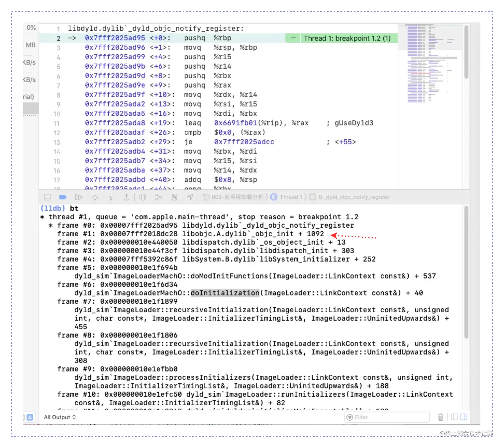Screen dimensions: 504x448
Task: Click the disassembly vertical scrollbar
Action: [x=466, y=52]
